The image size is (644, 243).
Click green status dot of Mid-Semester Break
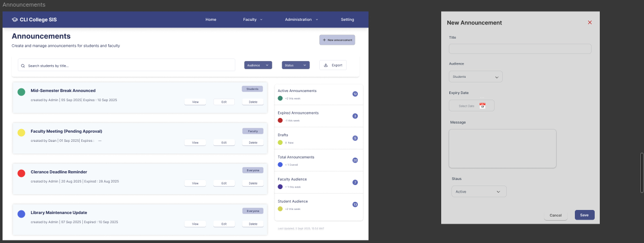tap(21, 92)
